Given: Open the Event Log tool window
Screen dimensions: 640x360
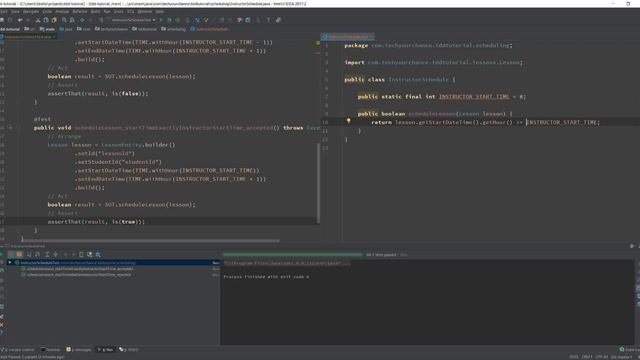Looking at the screenshot, I should 629,350.
